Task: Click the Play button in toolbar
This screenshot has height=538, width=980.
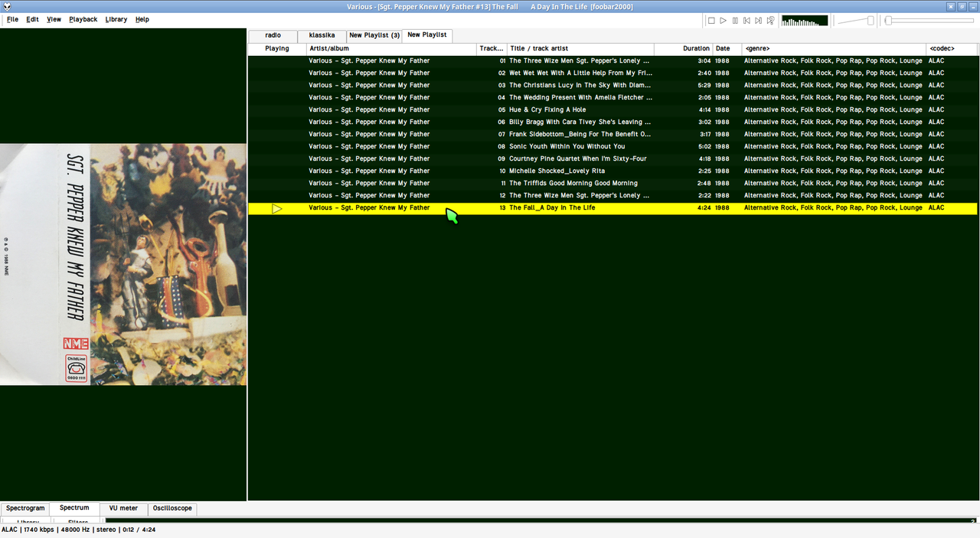Action: click(x=723, y=21)
